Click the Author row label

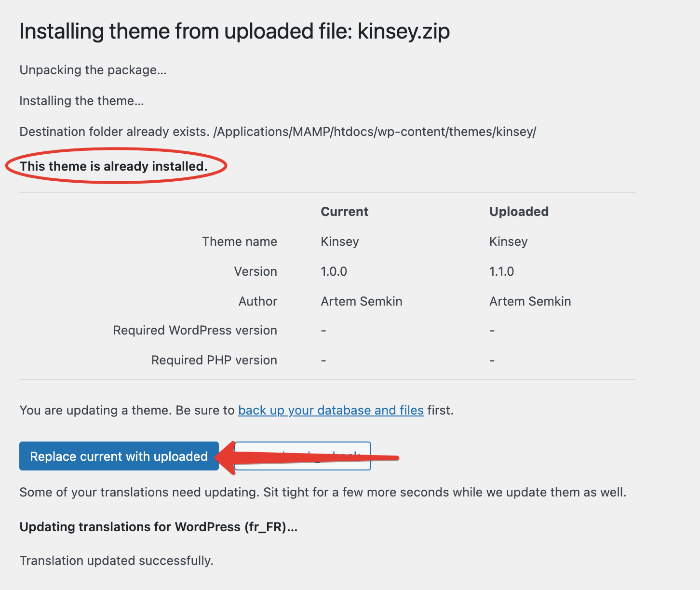(x=258, y=301)
